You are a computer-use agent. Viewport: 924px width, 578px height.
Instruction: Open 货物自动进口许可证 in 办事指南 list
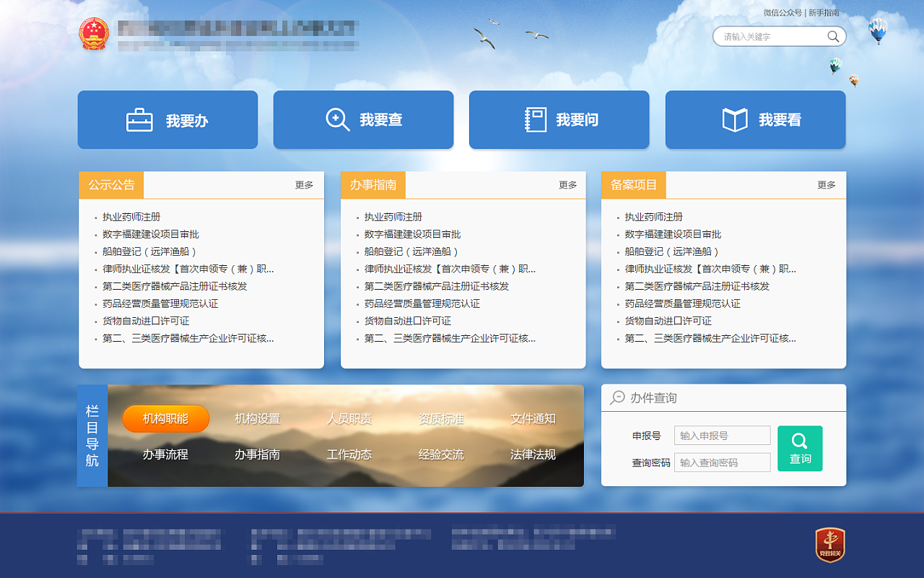[x=408, y=321]
